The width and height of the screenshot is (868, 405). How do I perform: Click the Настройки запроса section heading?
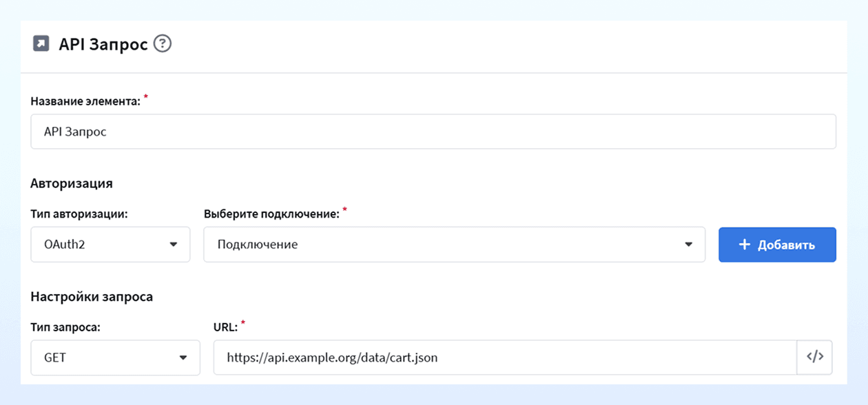click(92, 297)
